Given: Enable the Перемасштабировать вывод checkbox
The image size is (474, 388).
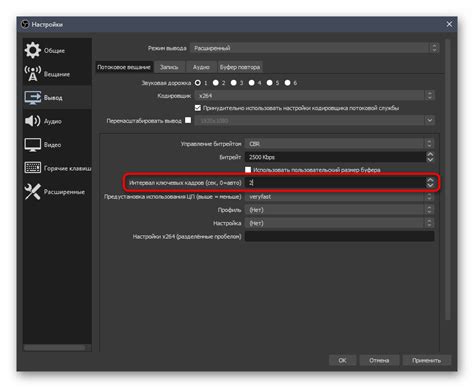Looking at the screenshot, I should point(188,120).
